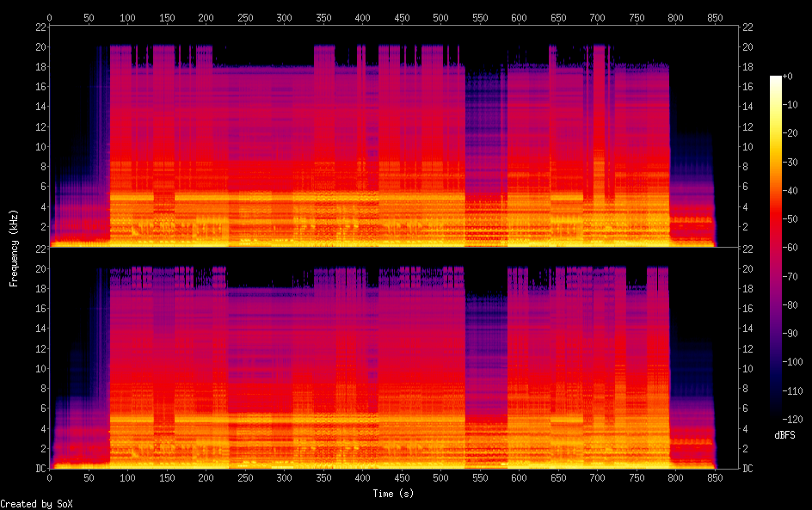Click the dBFS label below the color scale

pyautogui.click(x=784, y=435)
